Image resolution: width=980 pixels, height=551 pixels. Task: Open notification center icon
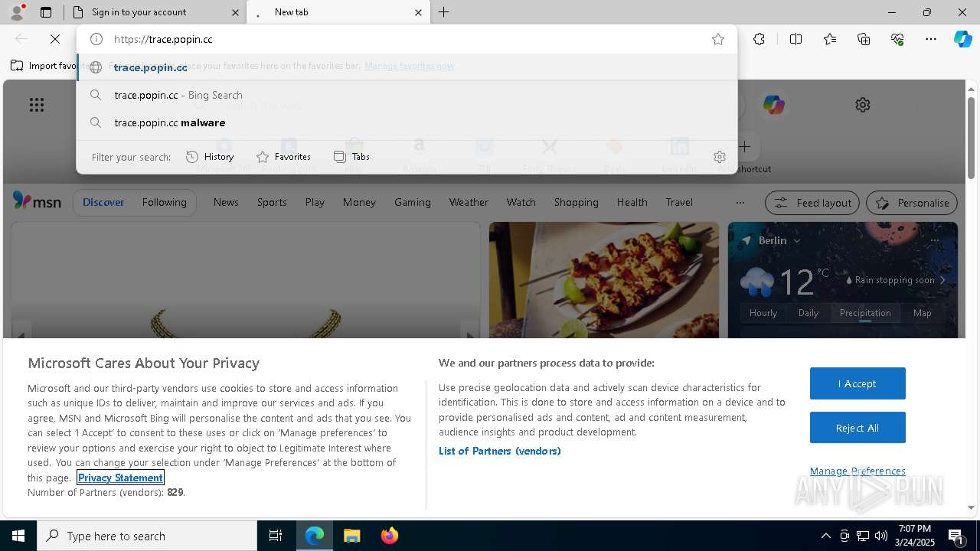956,536
